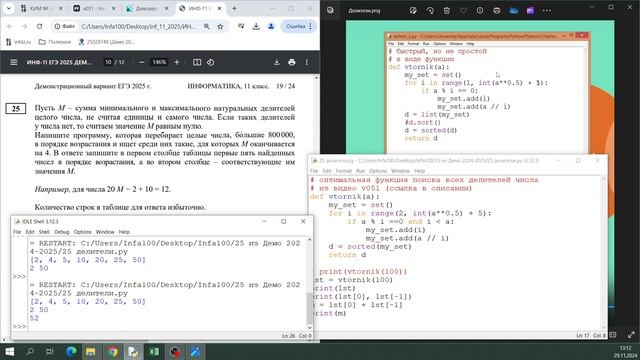This screenshot has width=640, height=360.
Task: Open OneDrive icon in Photos toolbar
Action: click(513, 11)
